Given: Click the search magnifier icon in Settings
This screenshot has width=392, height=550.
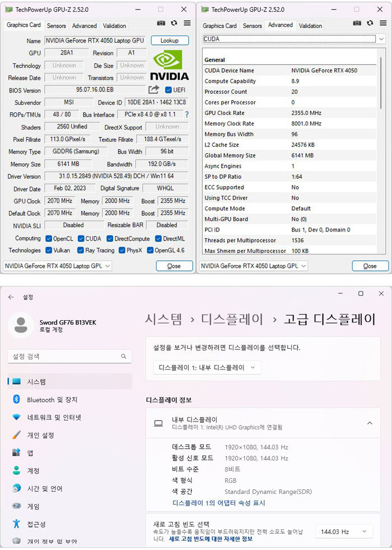Looking at the screenshot, I should point(124,356).
